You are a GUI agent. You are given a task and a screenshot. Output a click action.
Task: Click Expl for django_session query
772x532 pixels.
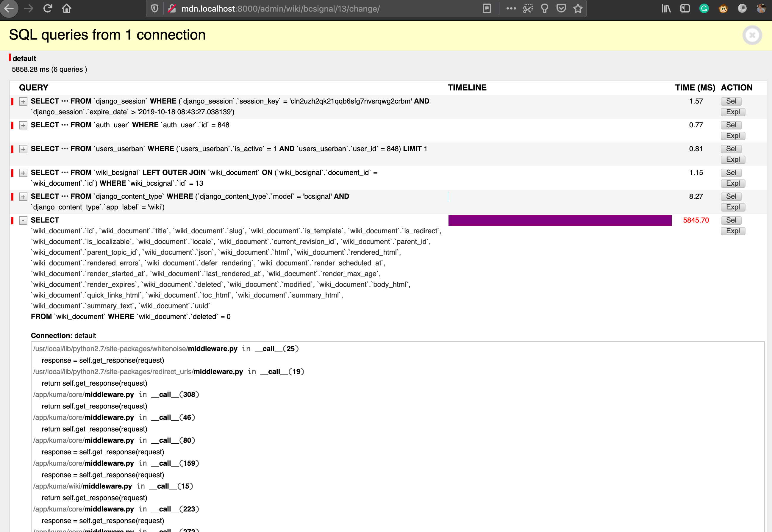(733, 112)
